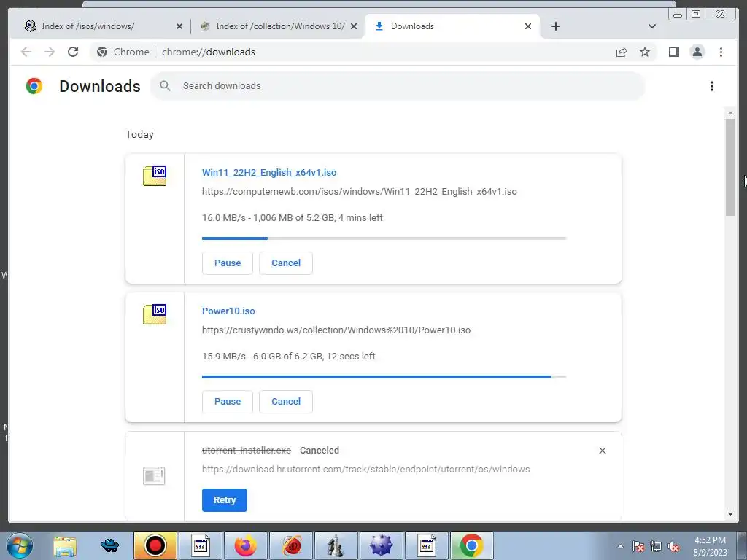The height and width of the screenshot is (560, 747).
Task: Close the Index of /collection/Windows 10/ tab
Action: coord(354,26)
